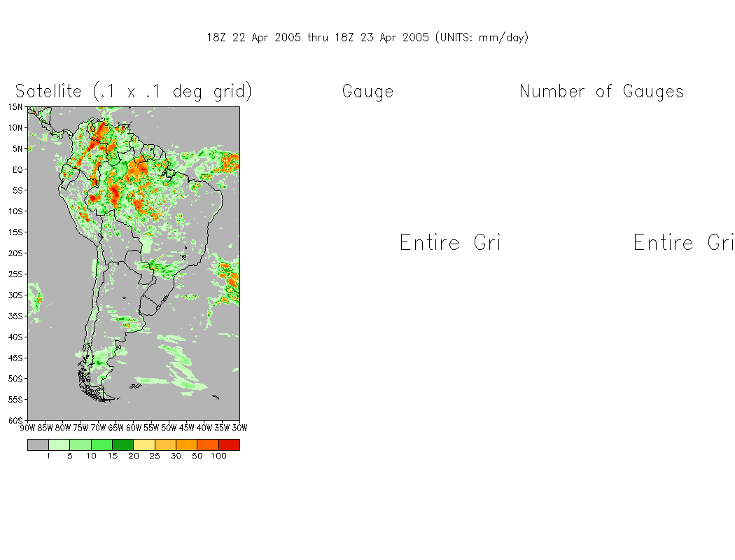Image resolution: width=735 pixels, height=560 pixels.
Task: Click the legend value 25 below color bar
Action: (x=155, y=456)
